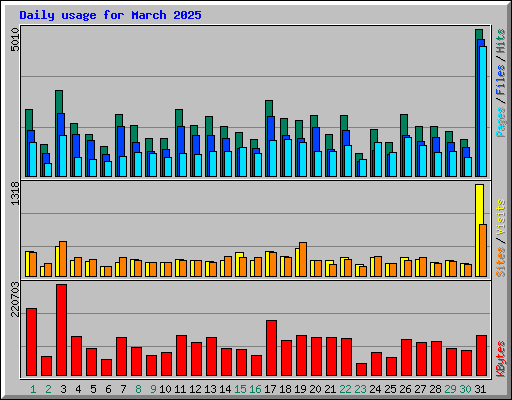Click day 5 on the x-axis

click(x=93, y=389)
